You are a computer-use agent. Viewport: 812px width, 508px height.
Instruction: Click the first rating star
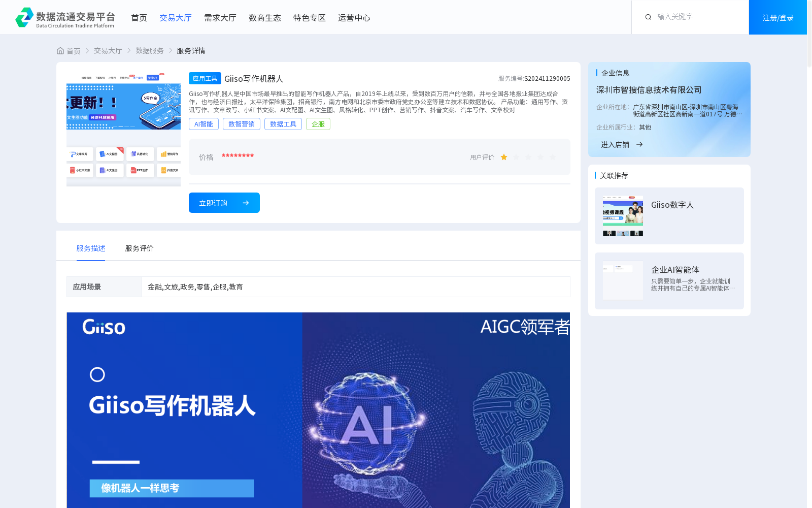(x=504, y=157)
